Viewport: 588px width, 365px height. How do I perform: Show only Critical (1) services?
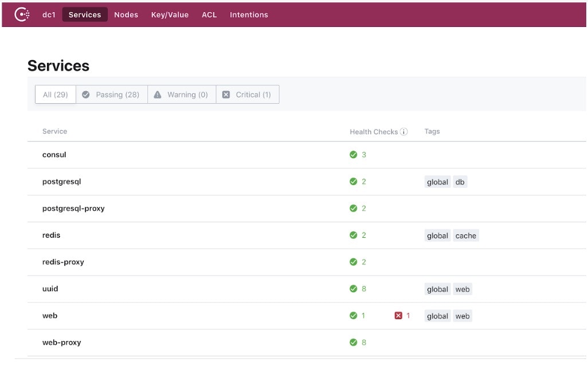point(247,95)
